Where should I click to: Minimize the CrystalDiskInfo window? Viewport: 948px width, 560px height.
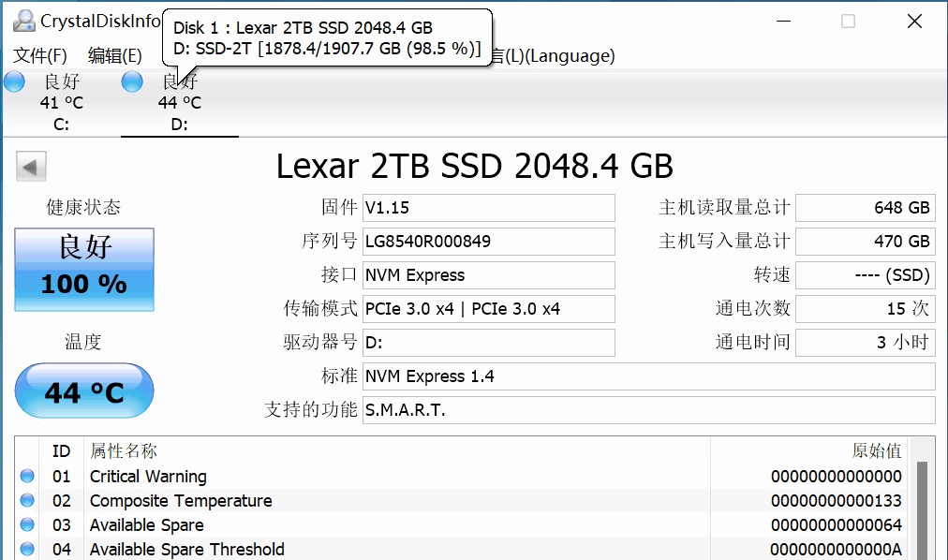tap(783, 22)
